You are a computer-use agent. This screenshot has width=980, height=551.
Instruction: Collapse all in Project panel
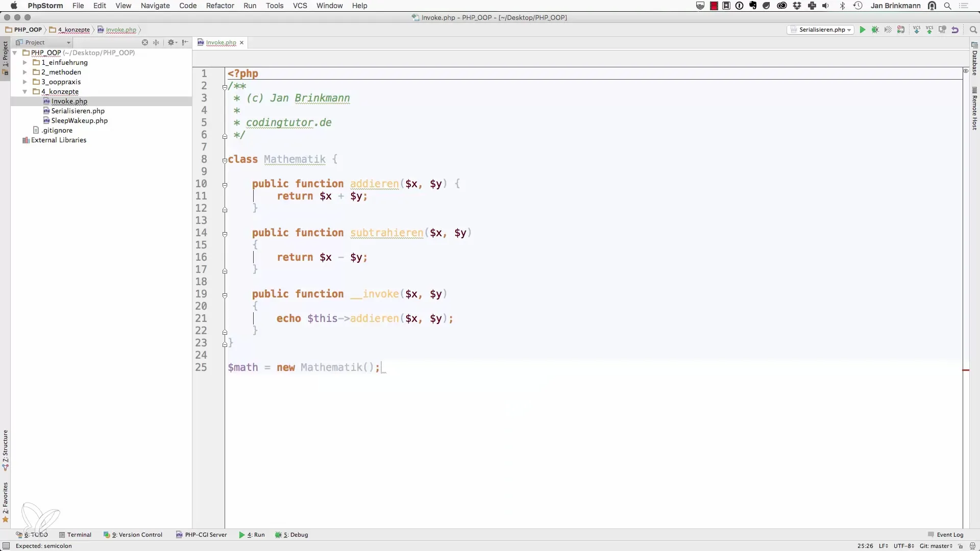tap(156, 42)
